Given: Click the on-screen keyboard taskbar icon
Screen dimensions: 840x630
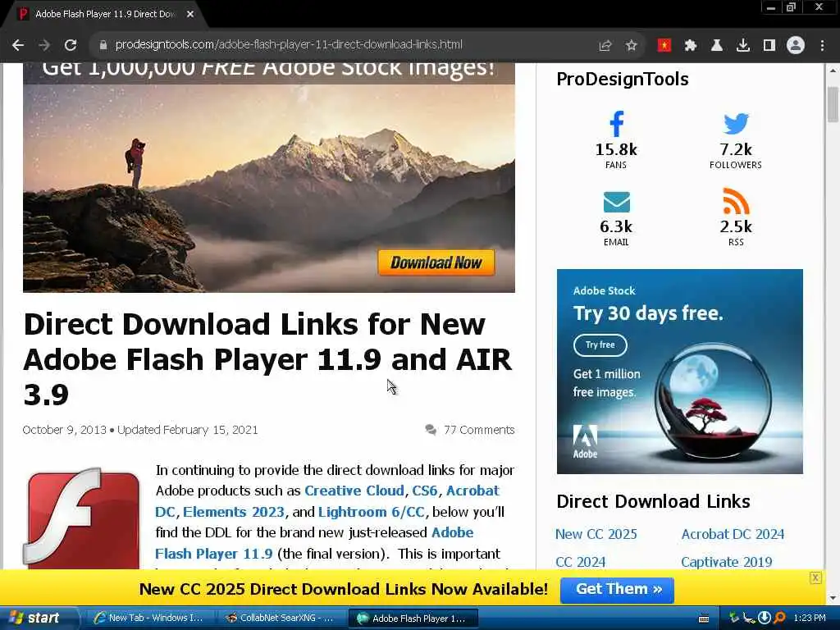Looking at the screenshot, I should [704, 619].
